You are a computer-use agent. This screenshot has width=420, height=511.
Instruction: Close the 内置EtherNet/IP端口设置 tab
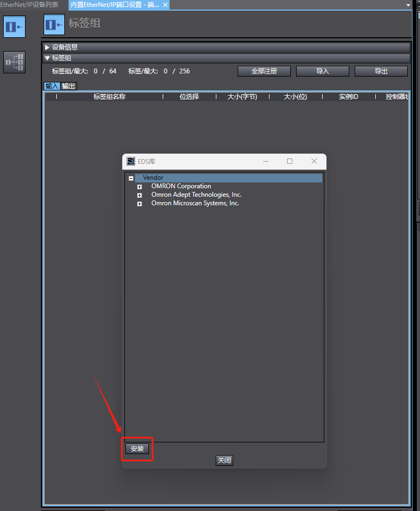[x=165, y=5]
